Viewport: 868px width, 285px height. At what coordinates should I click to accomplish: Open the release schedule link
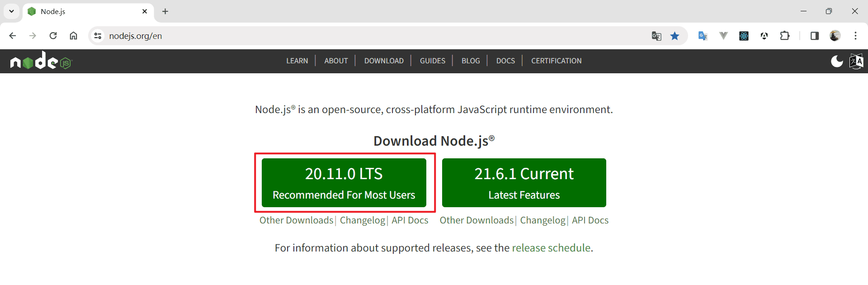point(551,248)
